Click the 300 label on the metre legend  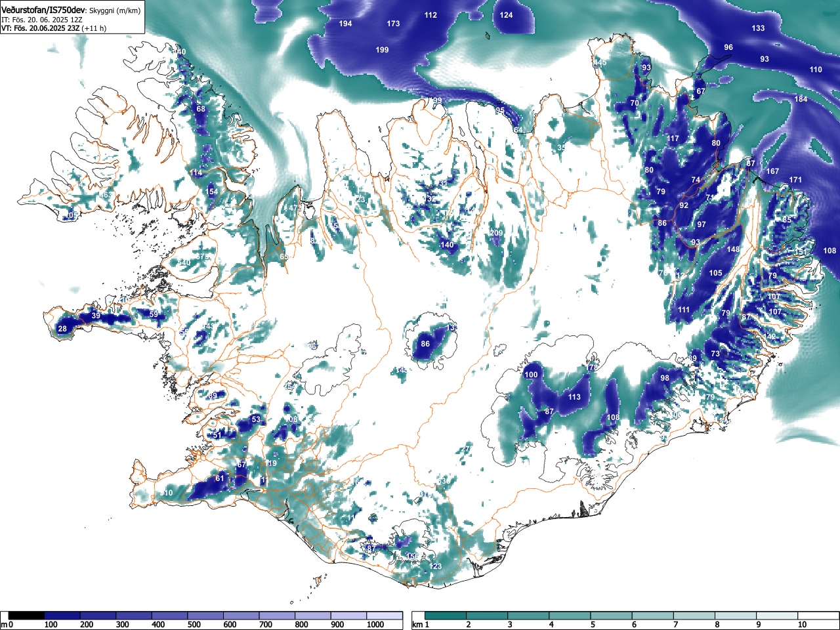pyautogui.click(x=123, y=625)
